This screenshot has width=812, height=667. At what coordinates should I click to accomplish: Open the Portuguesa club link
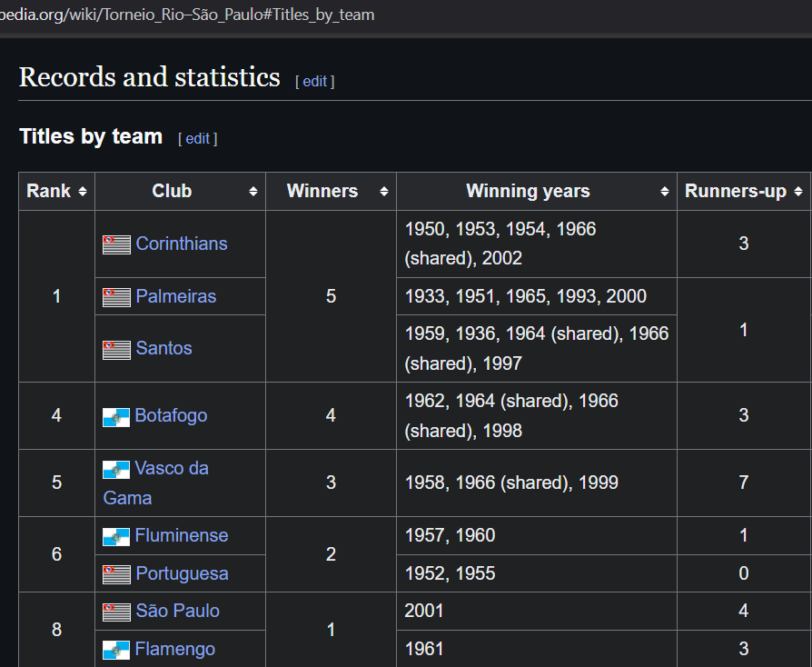tap(182, 573)
